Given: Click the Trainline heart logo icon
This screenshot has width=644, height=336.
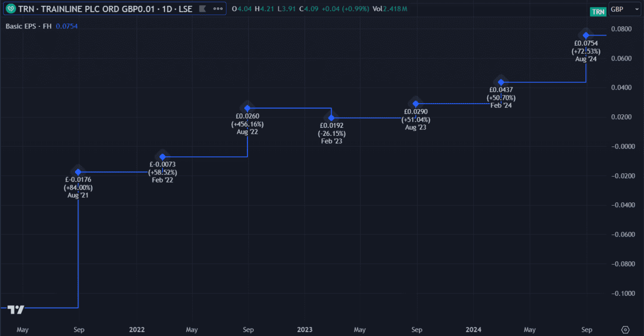Looking at the screenshot, I should point(10,9).
